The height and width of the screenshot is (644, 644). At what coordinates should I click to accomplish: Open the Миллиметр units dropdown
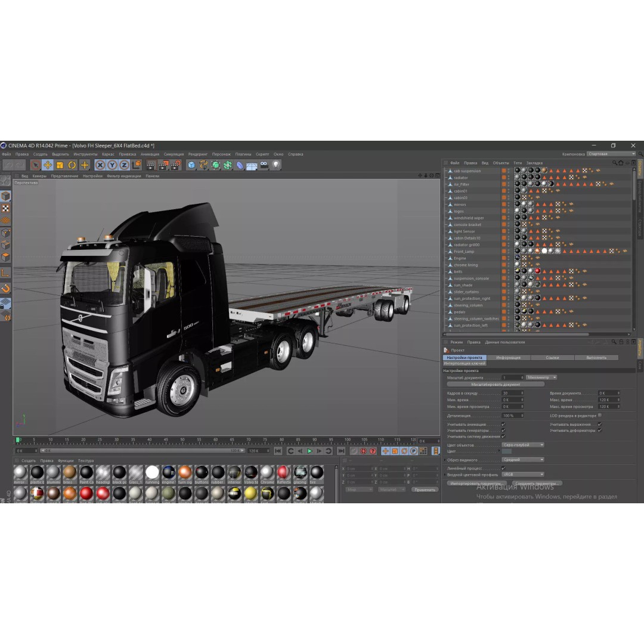[x=541, y=377]
